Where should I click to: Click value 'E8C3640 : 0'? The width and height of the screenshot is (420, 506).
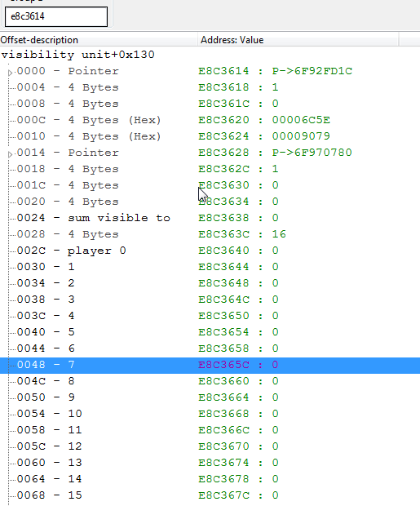pos(238,251)
